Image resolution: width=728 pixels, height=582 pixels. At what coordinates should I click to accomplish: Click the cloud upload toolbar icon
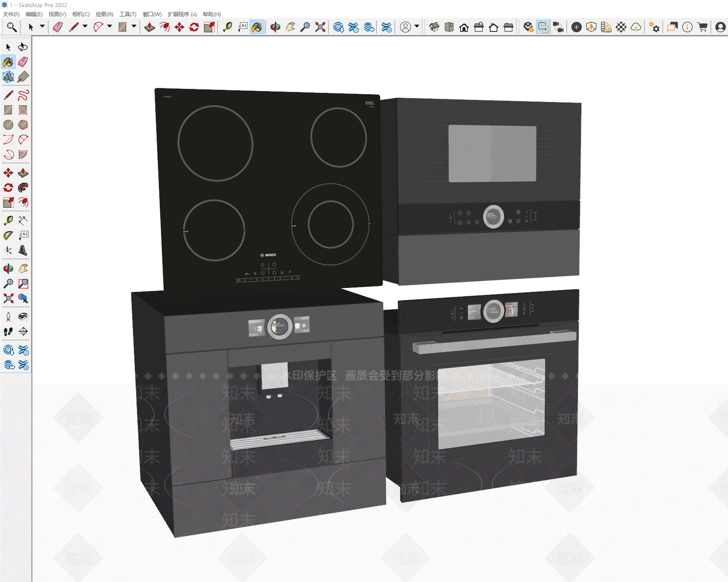[636, 27]
